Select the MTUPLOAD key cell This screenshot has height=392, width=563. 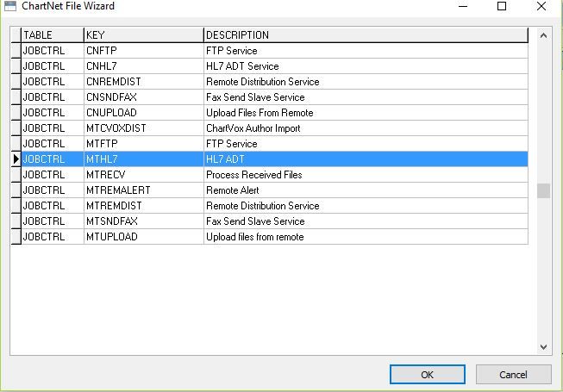(144, 237)
